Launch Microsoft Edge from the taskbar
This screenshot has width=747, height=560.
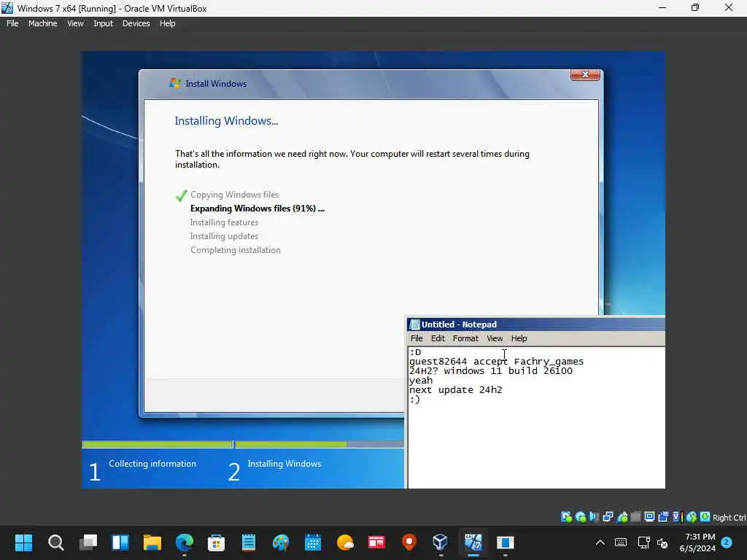(185, 542)
